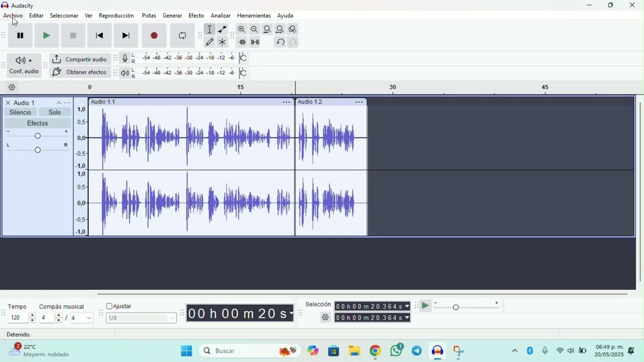644x362 pixels.
Task: Open the Efectos panel for Audio 1
Action: [38, 123]
